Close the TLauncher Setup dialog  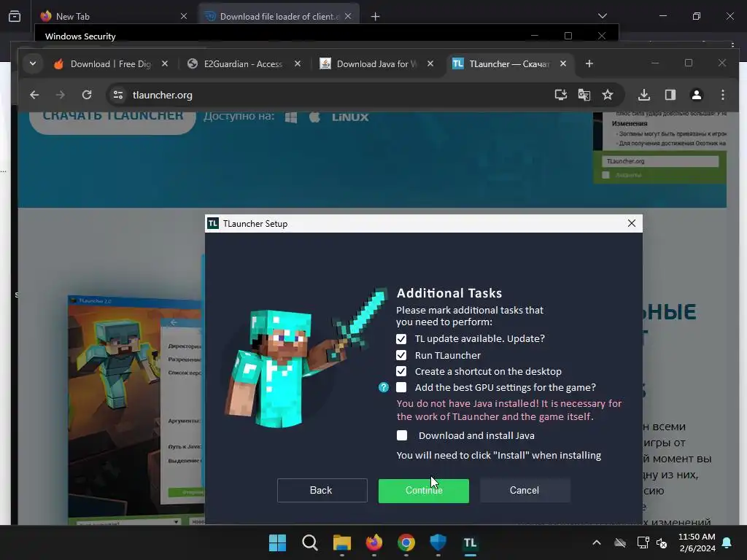631,223
